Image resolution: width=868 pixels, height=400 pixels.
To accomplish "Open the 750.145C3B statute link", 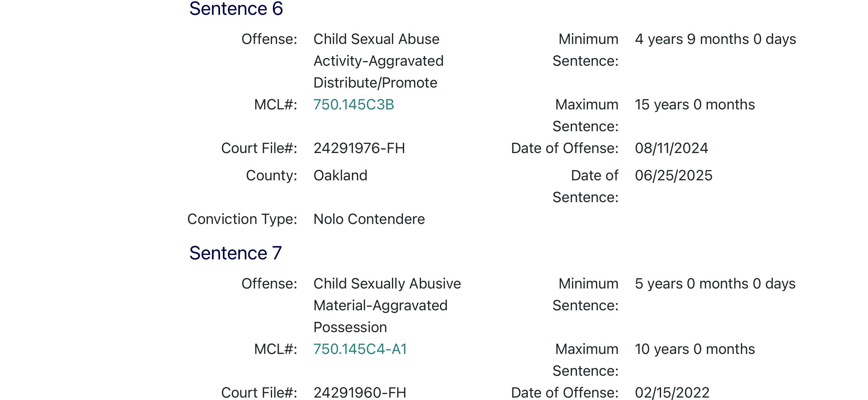I will click(353, 105).
